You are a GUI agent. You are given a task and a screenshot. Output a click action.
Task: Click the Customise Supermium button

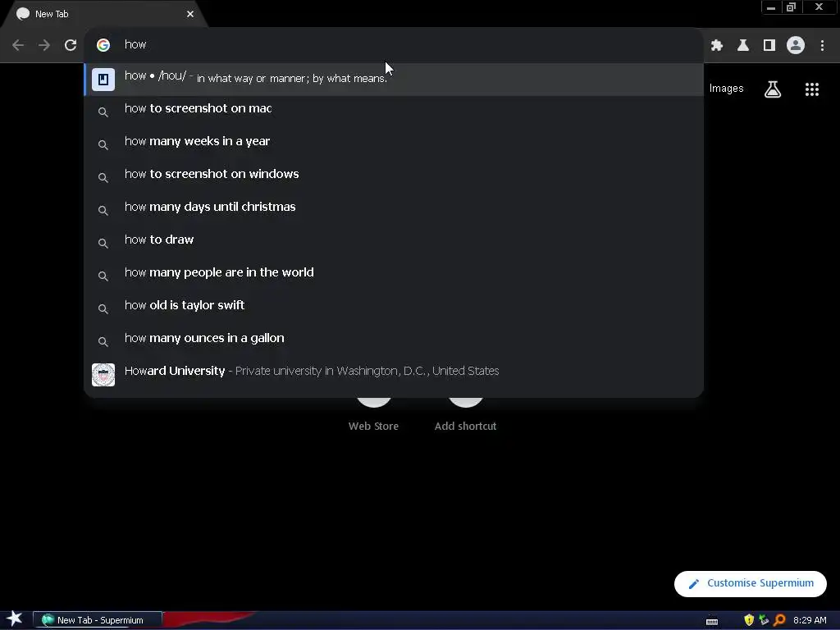click(x=750, y=584)
